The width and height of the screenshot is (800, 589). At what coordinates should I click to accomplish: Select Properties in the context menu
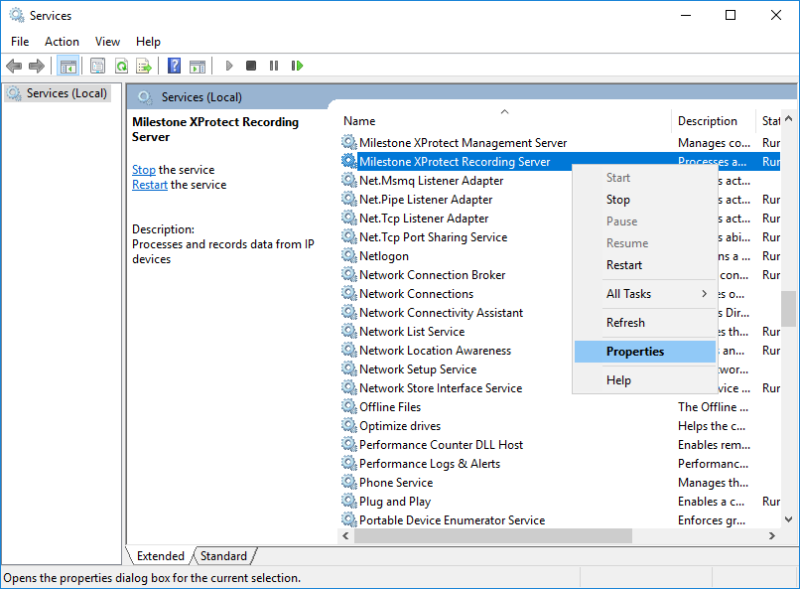[645, 352]
